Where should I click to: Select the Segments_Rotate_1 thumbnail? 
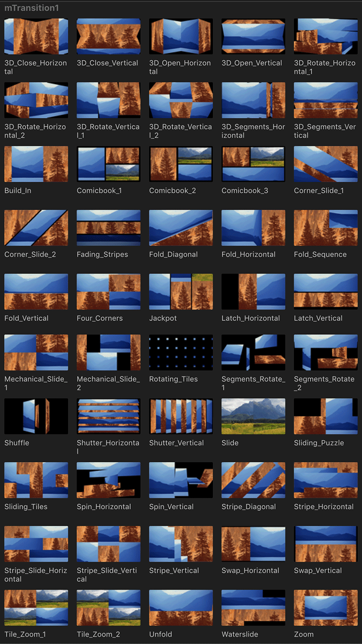pyautogui.click(x=253, y=352)
